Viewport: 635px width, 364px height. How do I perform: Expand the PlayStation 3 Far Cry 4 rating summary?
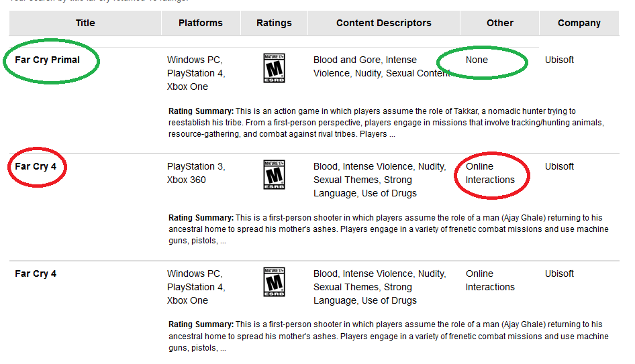click(x=222, y=241)
